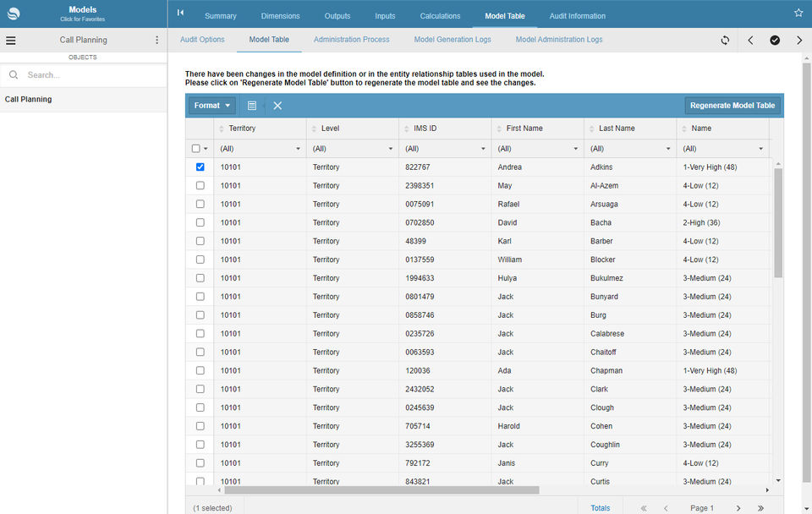Click the list view icon next to Format
The width and height of the screenshot is (812, 514).
click(252, 106)
